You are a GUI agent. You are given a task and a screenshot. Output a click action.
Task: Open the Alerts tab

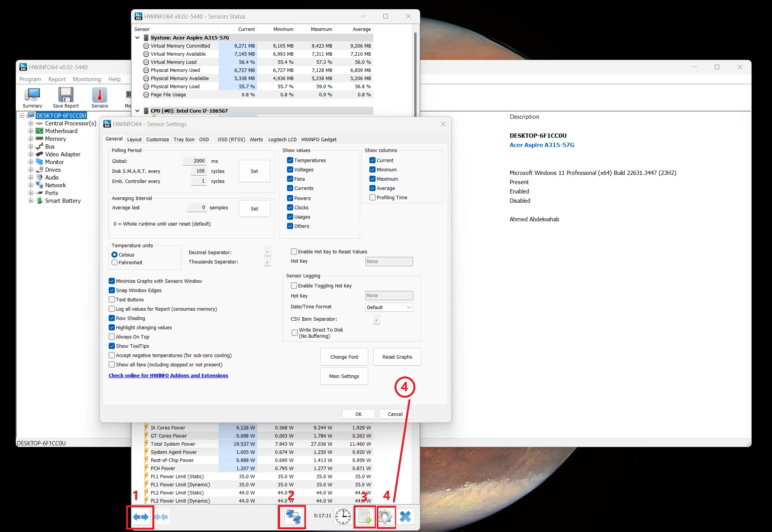tap(256, 139)
